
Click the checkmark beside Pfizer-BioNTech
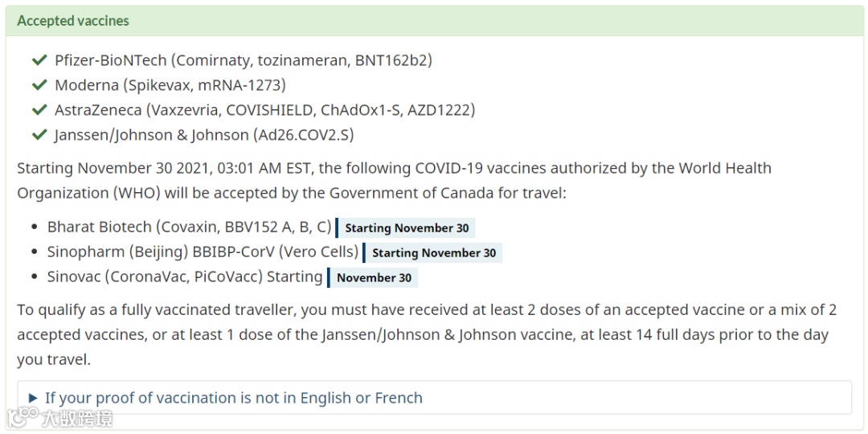(39, 60)
